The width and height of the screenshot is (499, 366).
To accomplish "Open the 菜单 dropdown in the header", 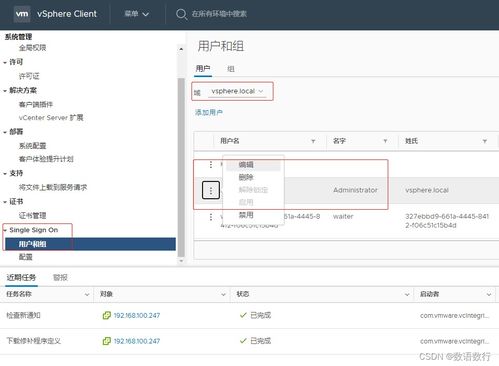I will (x=137, y=14).
